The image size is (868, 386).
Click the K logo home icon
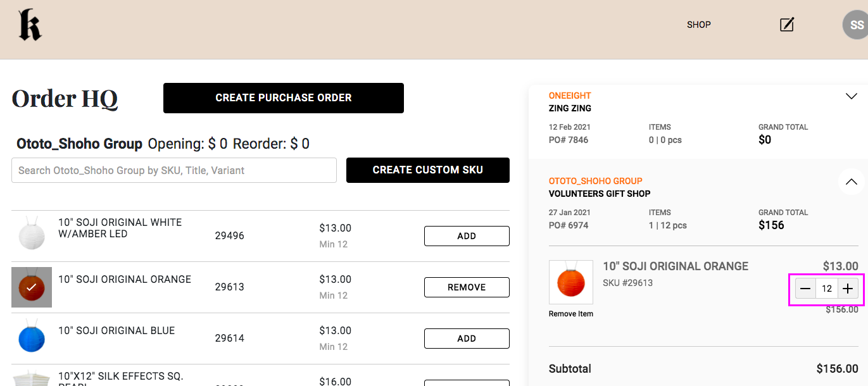(30, 26)
